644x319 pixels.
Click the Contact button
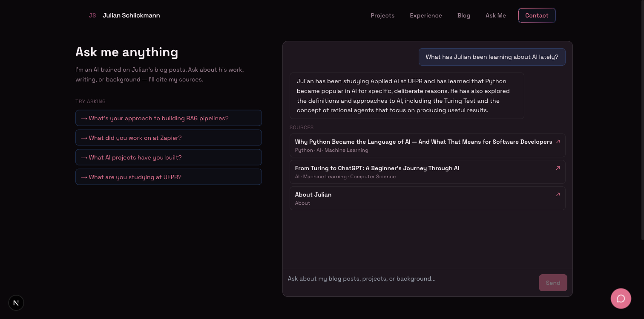pos(537,15)
